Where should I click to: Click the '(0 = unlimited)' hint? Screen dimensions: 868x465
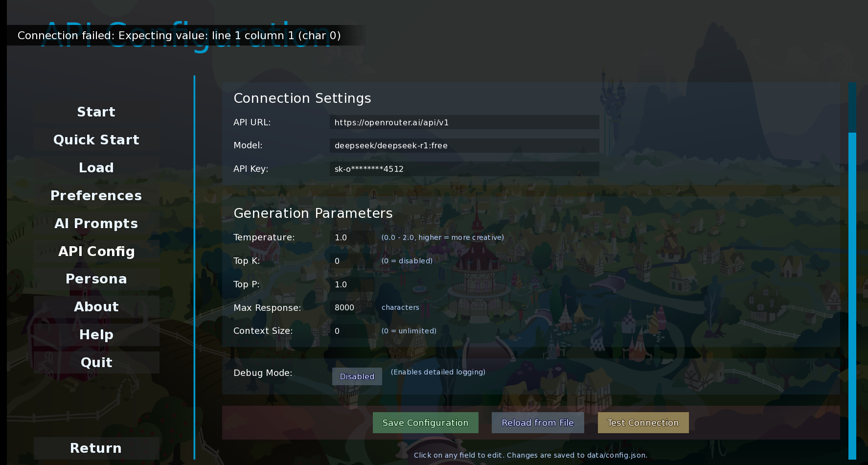pyautogui.click(x=409, y=331)
